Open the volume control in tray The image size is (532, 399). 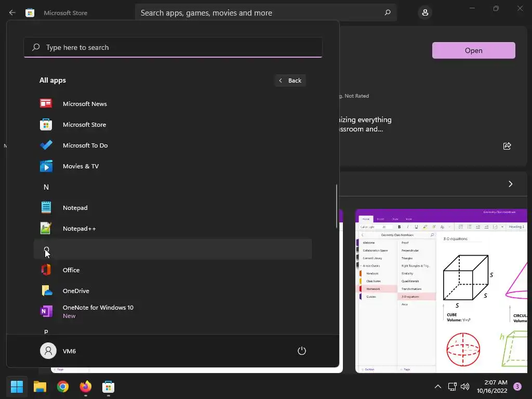pyautogui.click(x=465, y=387)
